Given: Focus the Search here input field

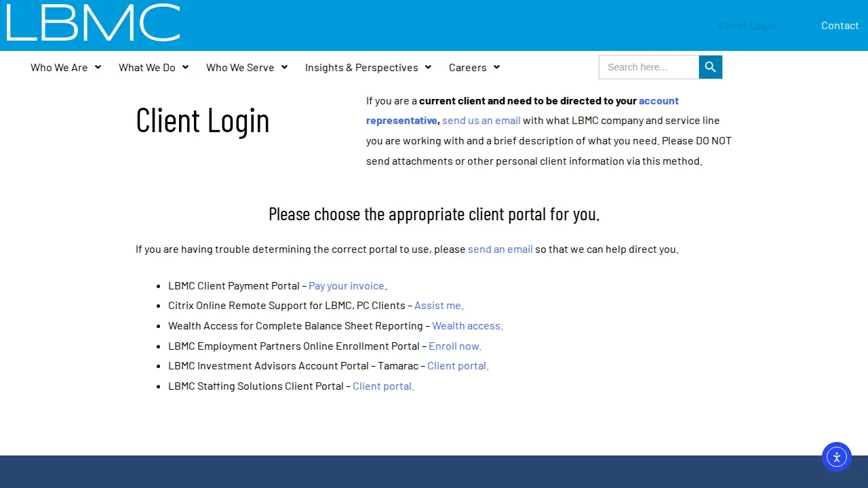Looking at the screenshot, I should coord(649,67).
